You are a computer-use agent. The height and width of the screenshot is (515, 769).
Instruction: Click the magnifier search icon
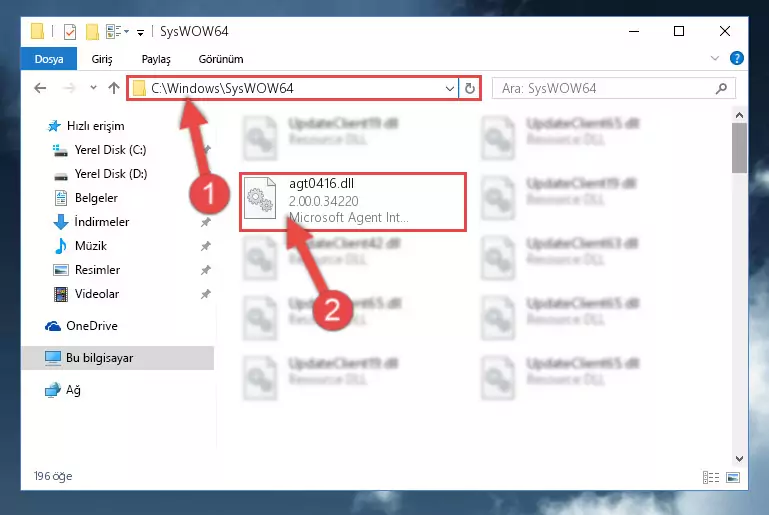tap(721, 88)
